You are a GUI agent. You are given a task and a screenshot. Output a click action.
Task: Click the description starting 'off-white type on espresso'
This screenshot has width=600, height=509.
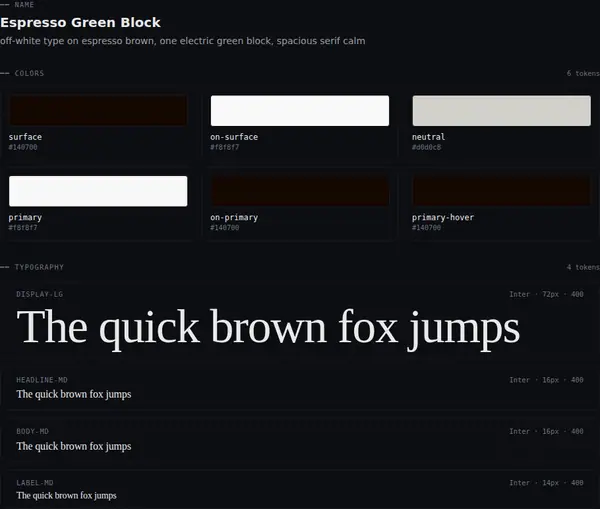(183, 41)
